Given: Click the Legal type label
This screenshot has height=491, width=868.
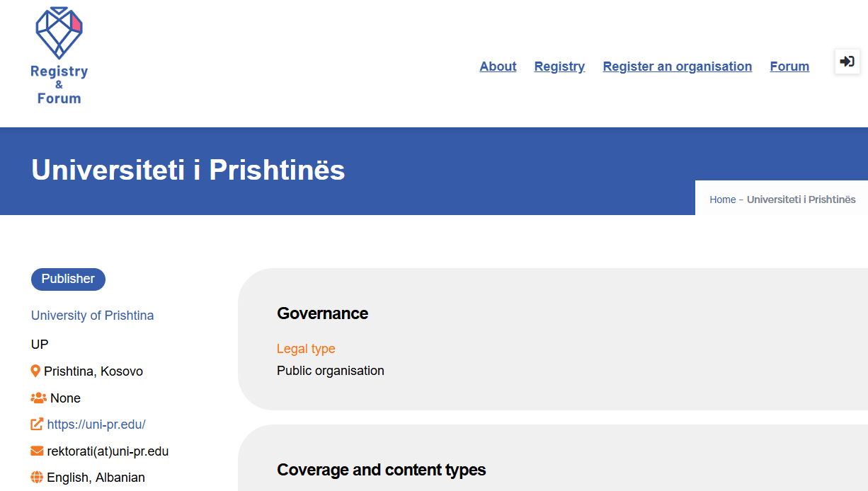Looking at the screenshot, I should click(306, 349).
